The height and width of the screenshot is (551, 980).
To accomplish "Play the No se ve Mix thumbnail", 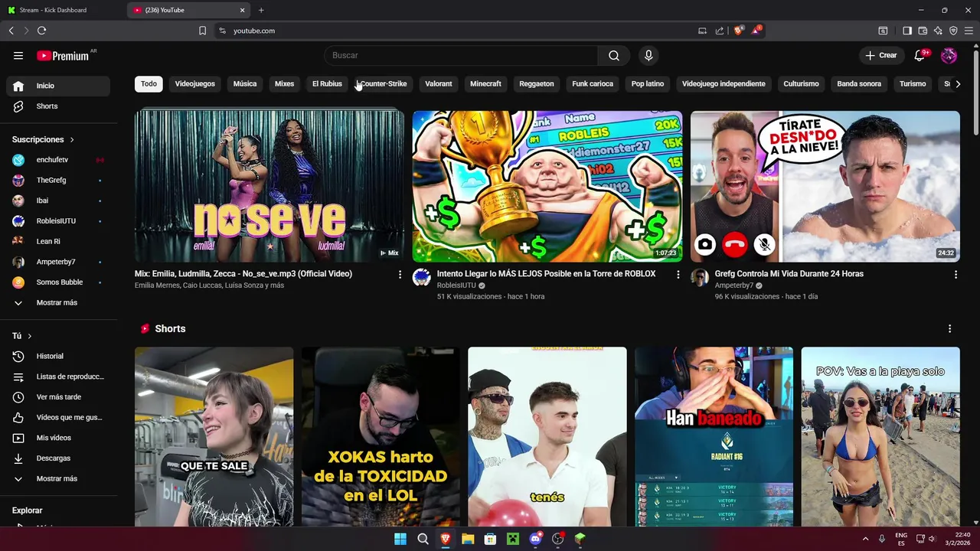I will coord(269,187).
